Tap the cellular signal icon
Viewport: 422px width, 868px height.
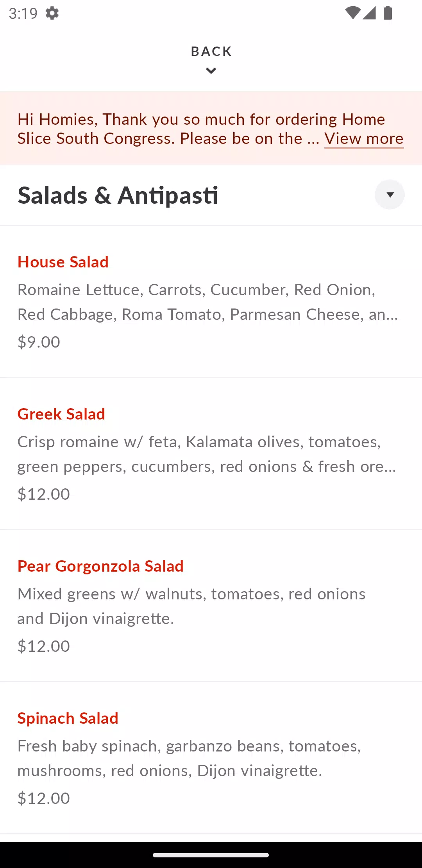pos(369,13)
